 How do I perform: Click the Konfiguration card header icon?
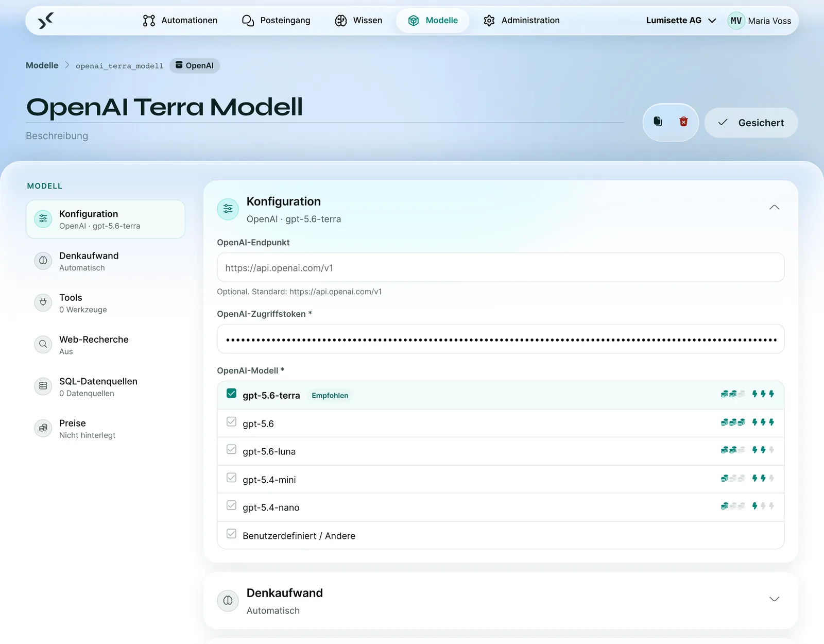click(x=228, y=209)
